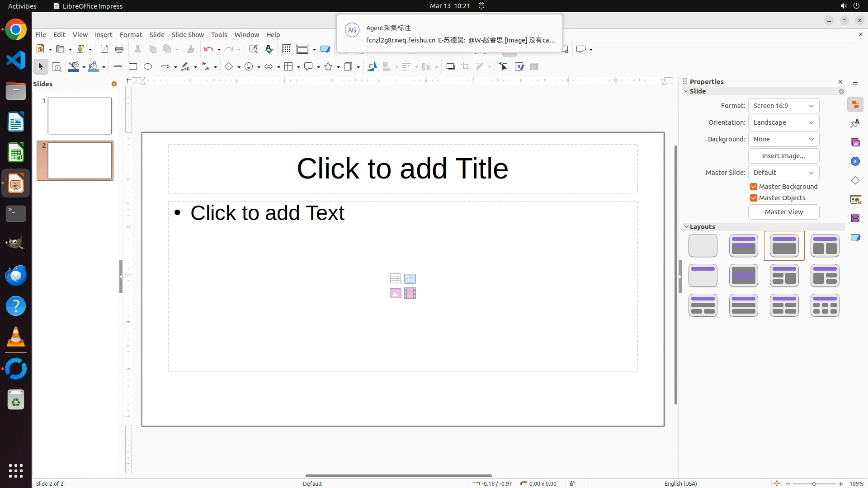Click the Print icon in toolbar

click(x=119, y=49)
